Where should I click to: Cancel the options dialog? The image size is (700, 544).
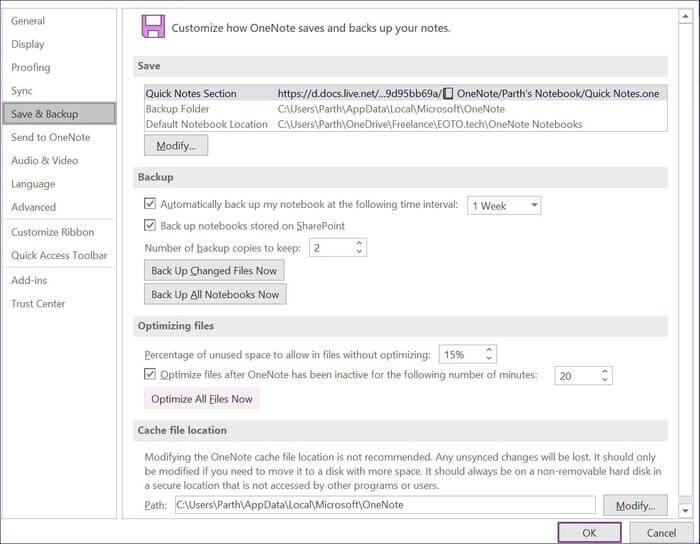tap(661, 532)
